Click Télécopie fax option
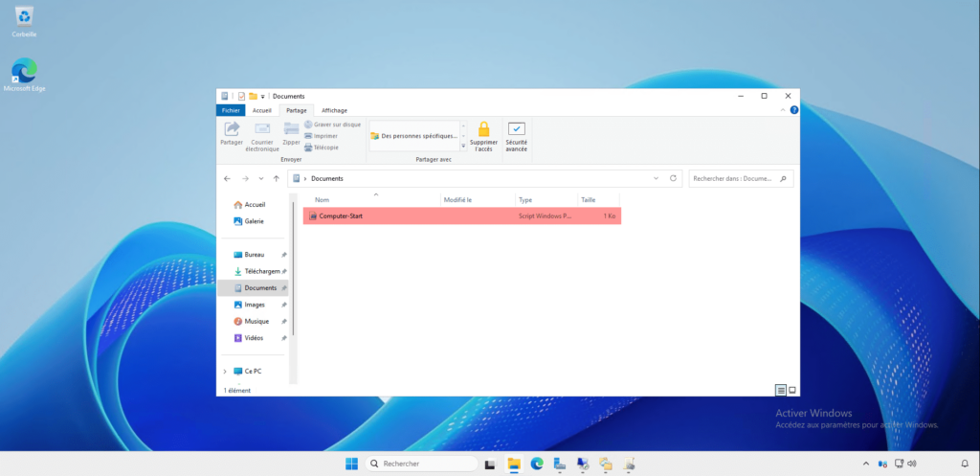The width and height of the screenshot is (980, 476). pos(322,147)
